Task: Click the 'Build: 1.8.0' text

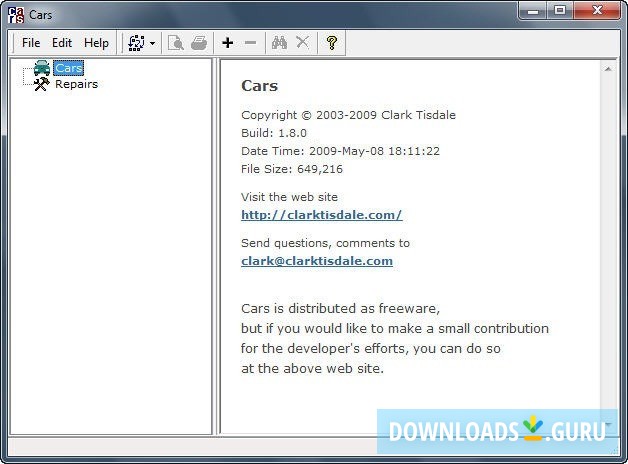Action: [274, 133]
